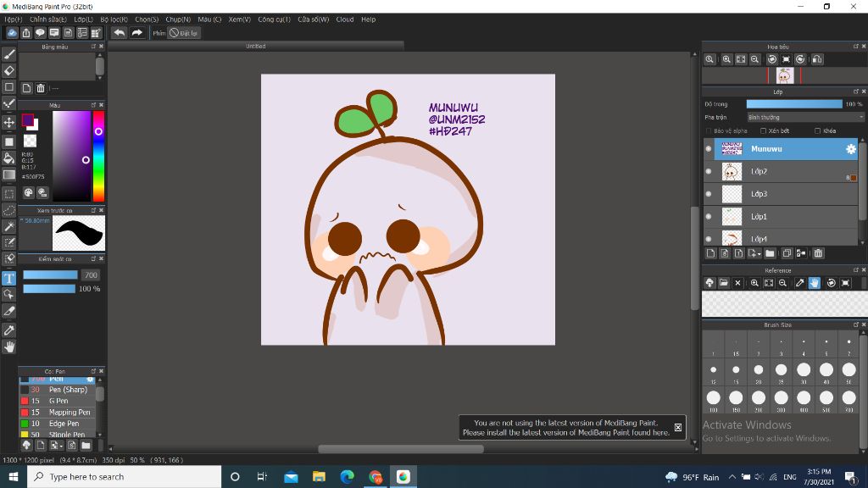This screenshot has width=868, height=488.
Task: Open the Cloud menu
Action: (x=345, y=19)
